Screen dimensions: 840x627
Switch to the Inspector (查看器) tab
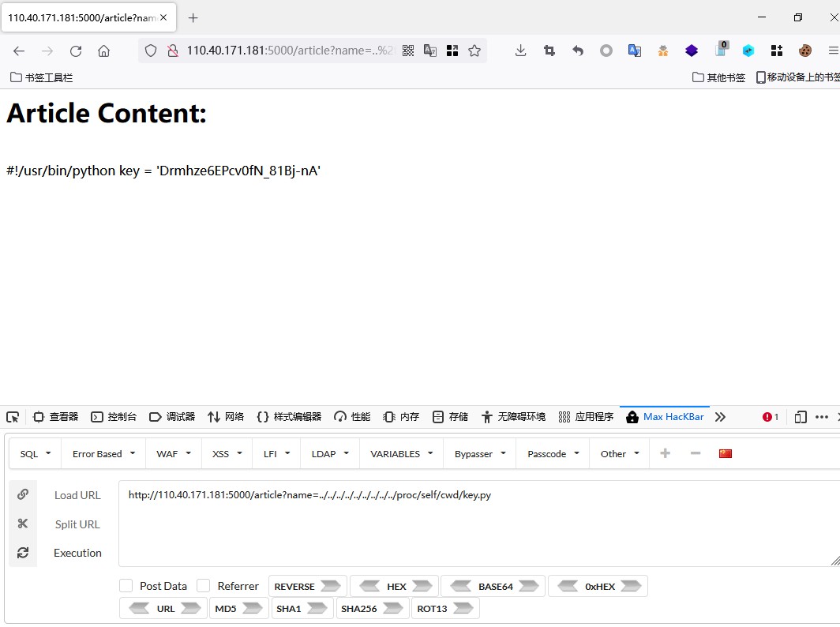click(x=56, y=417)
